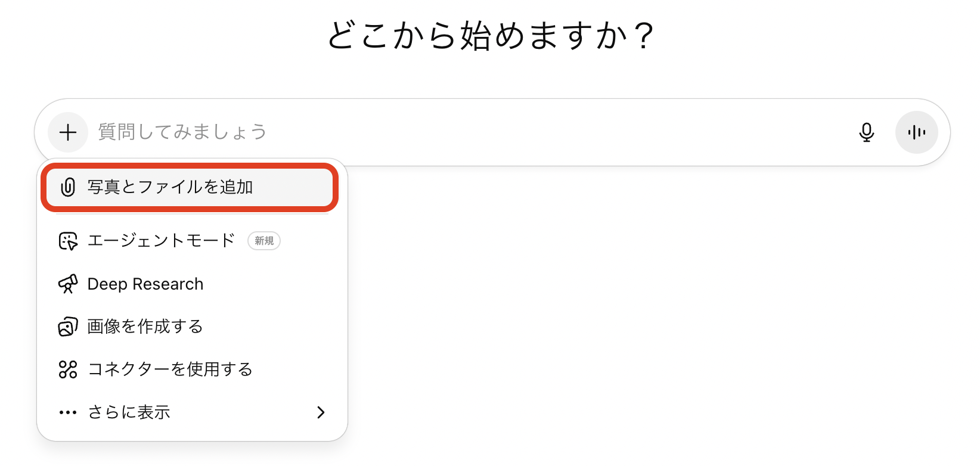This screenshot has height=466, width=980.
Task: Open the さらに表示 menu entry
Action: coord(190,412)
